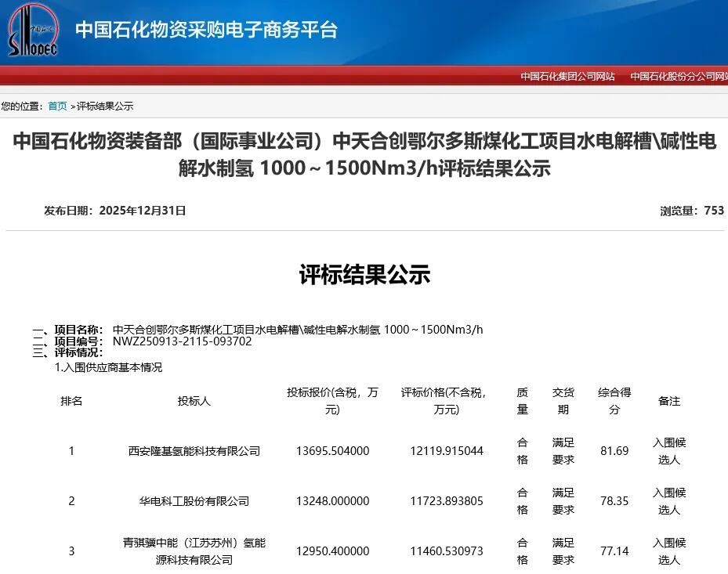Click the 排名 column header
Viewport: 728px width, 574px height.
click(71, 401)
